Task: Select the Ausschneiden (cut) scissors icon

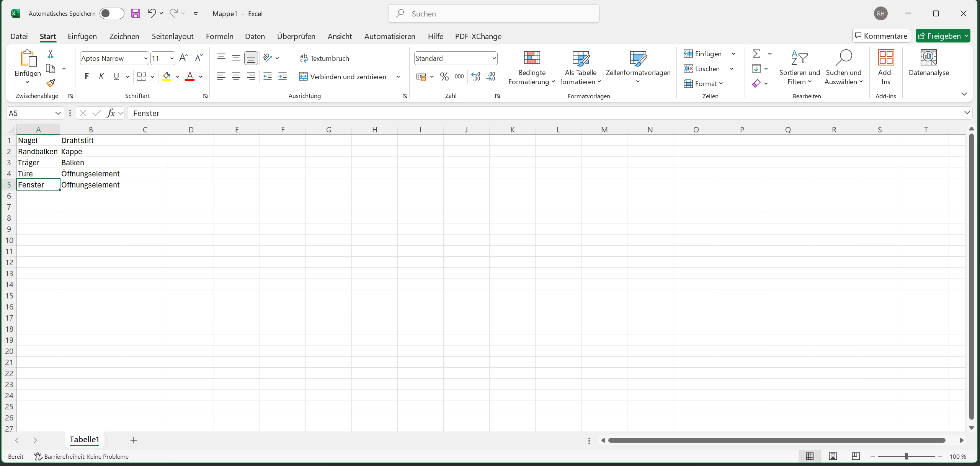Action: coord(50,54)
